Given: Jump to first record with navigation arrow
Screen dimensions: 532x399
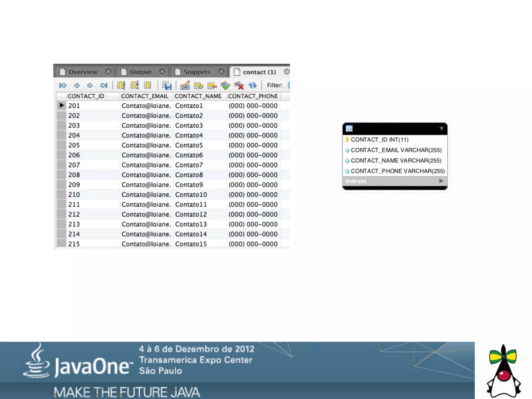Looking at the screenshot, I should [x=63, y=85].
